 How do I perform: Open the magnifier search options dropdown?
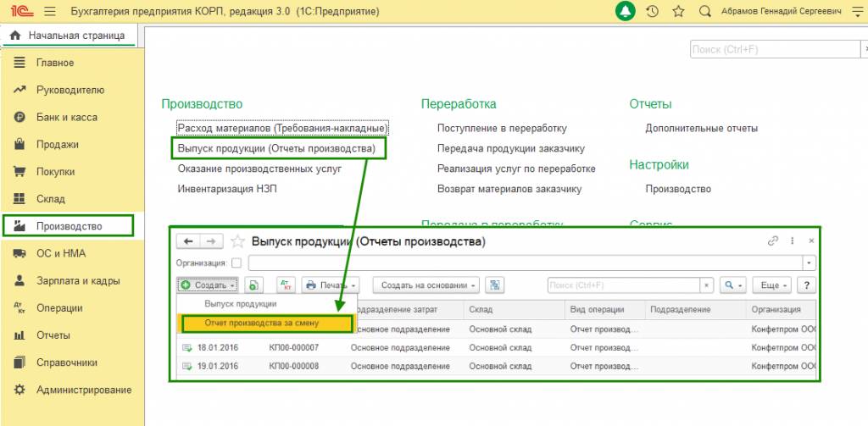click(733, 285)
